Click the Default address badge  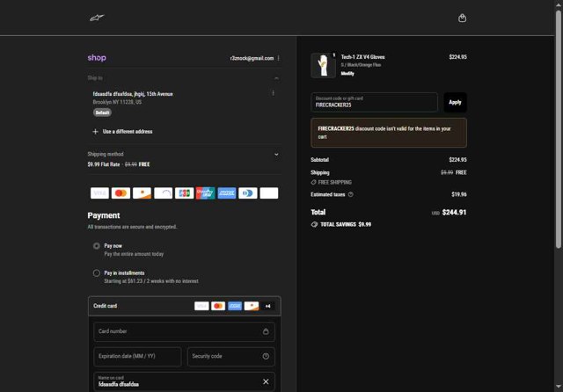pyautogui.click(x=102, y=113)
